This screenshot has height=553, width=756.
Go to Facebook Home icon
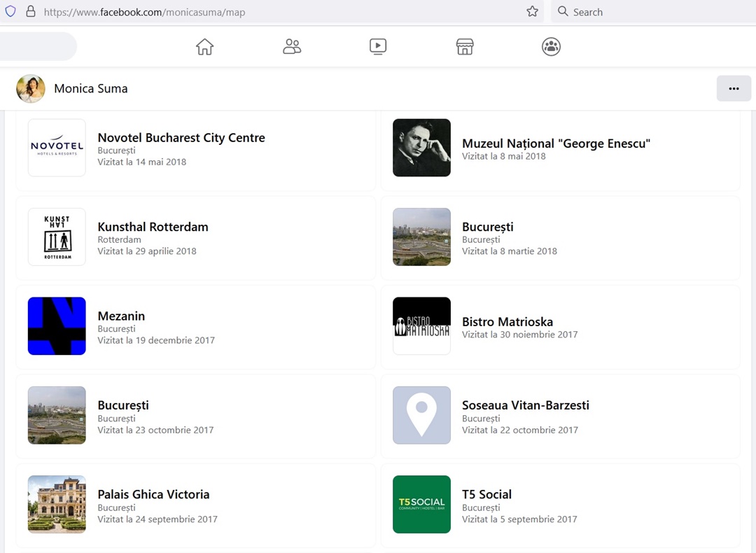204,47
